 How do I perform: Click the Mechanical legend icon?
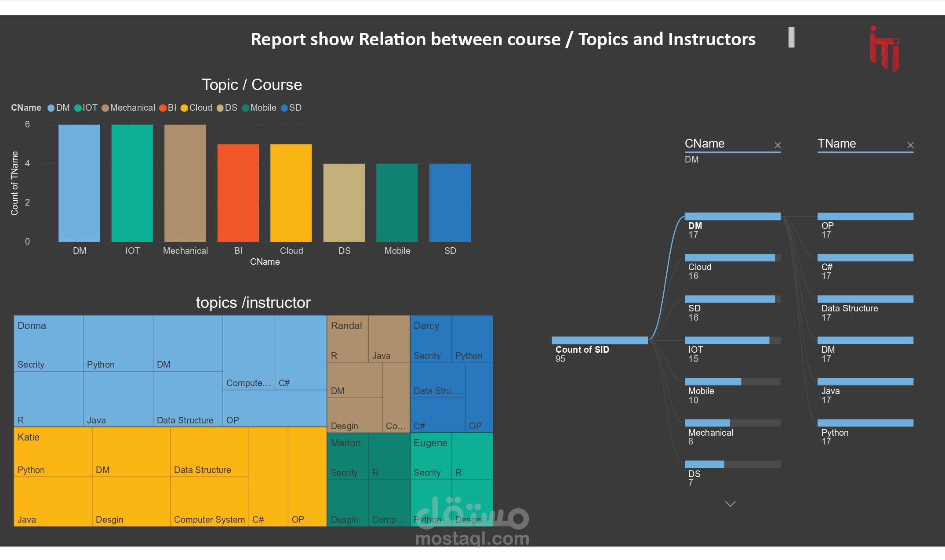tap(105, 108)
